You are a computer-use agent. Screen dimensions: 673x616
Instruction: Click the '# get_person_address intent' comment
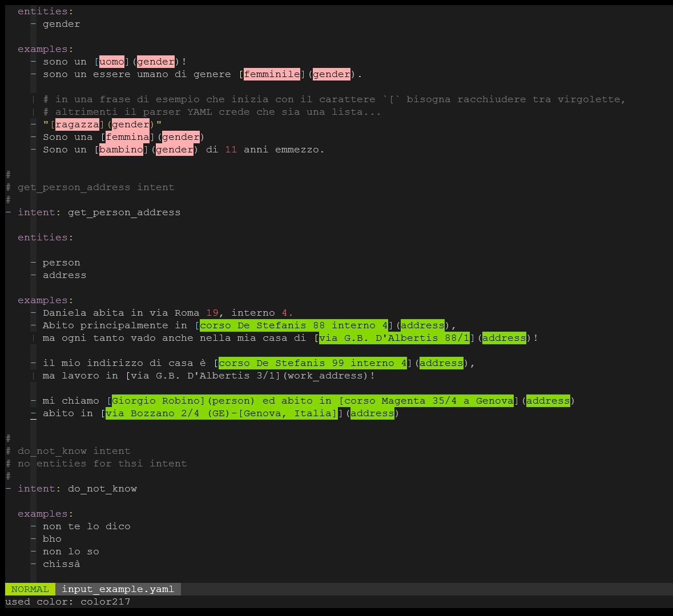click(90, 187)
